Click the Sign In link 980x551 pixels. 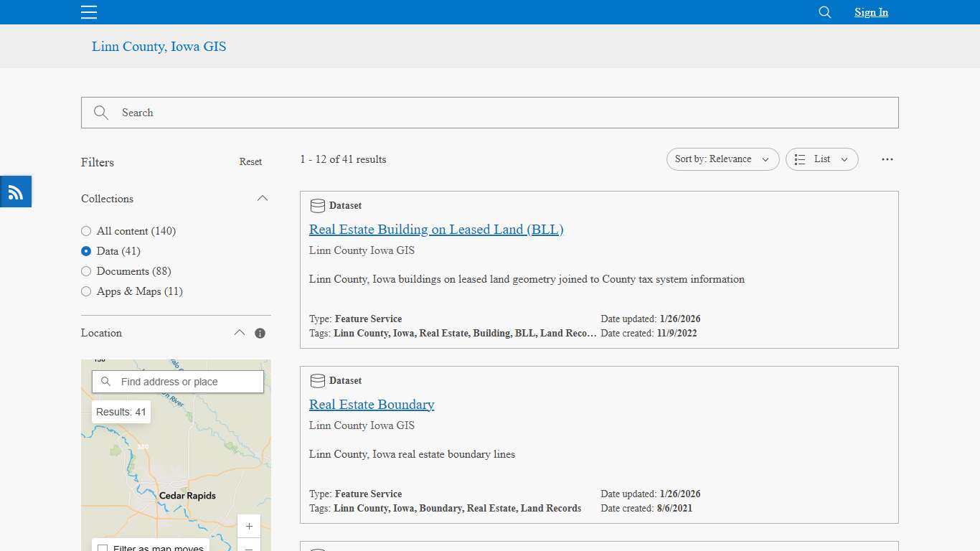coord(870,12)
